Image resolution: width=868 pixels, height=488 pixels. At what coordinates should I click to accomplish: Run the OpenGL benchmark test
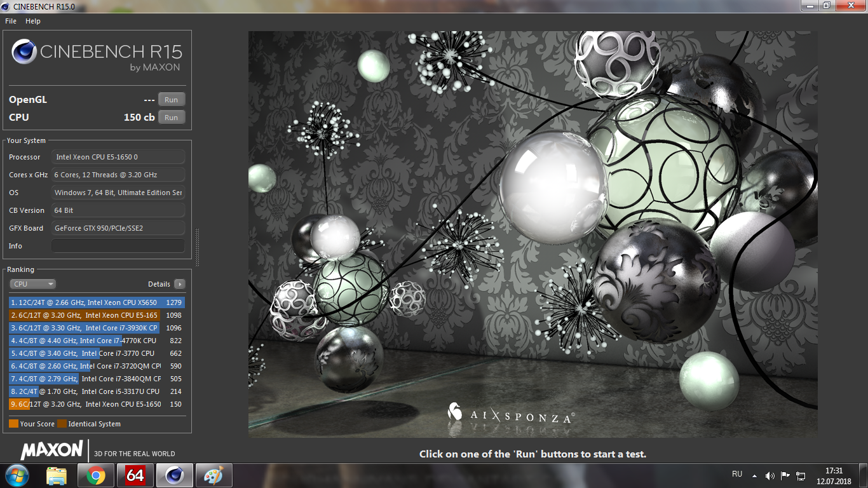pyautogui.click(x=172, y=100)
